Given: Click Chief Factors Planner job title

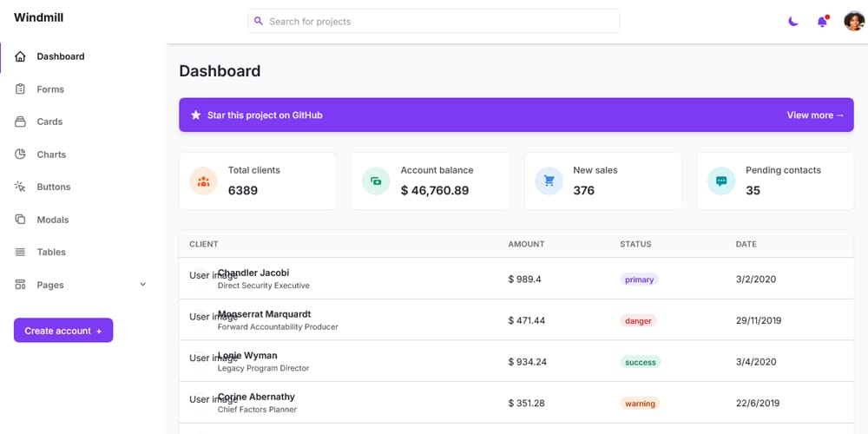Looking at the screenshot, I should point(258,410).
